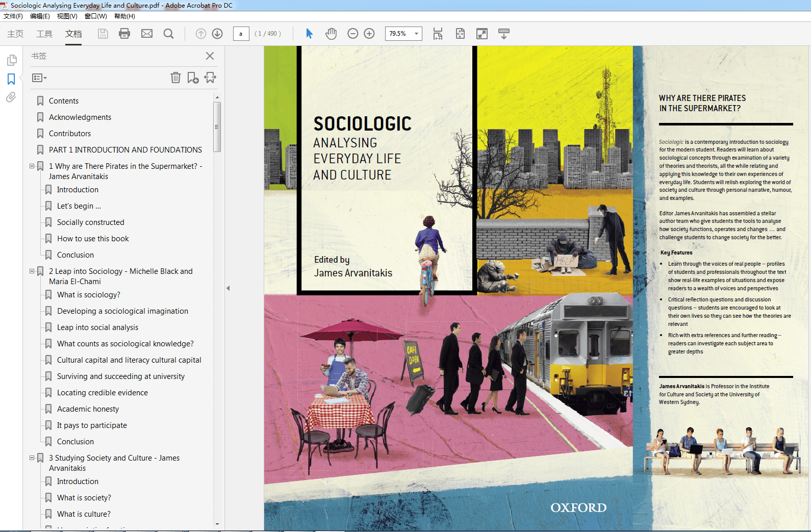Open PART 1 INTRODUCTION AND FOUNDATIONS bookmark

point(125,150)
